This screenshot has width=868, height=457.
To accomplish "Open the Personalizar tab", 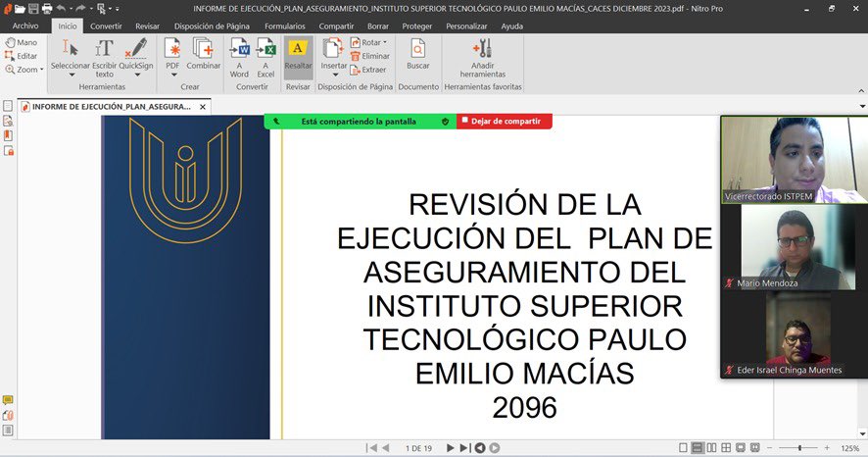I will [x=466, y=26].
